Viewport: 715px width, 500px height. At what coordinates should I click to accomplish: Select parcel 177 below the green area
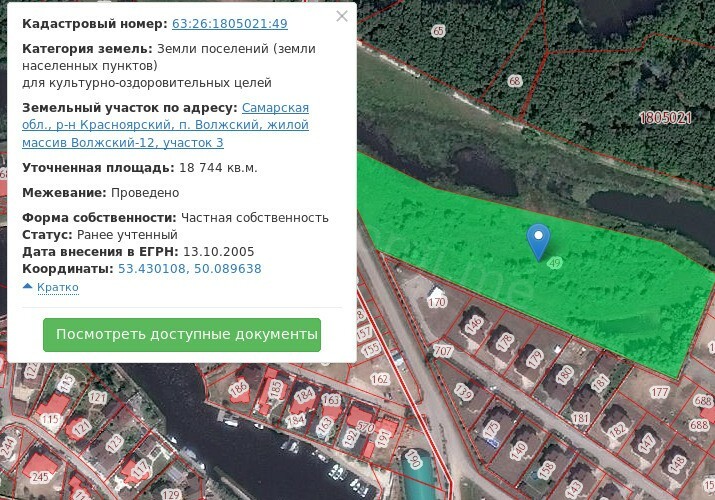coord(658,392)
